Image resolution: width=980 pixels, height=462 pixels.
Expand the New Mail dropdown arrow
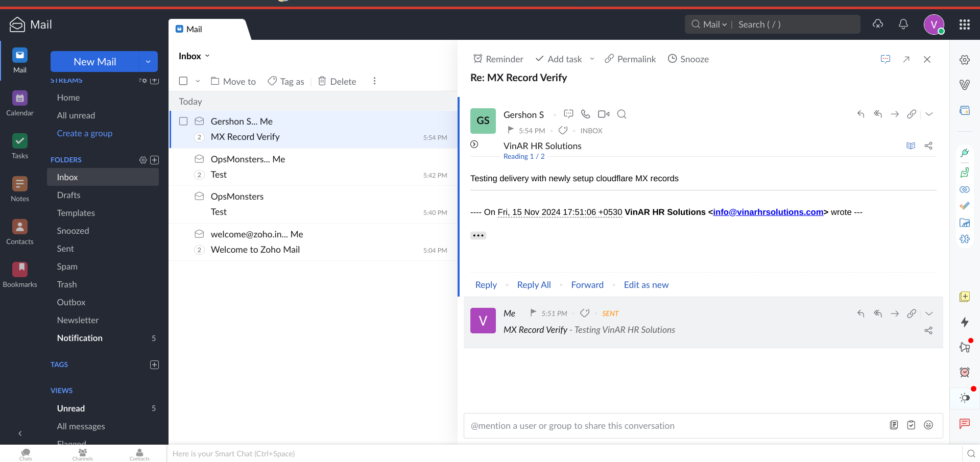click(x=148, y=62)
